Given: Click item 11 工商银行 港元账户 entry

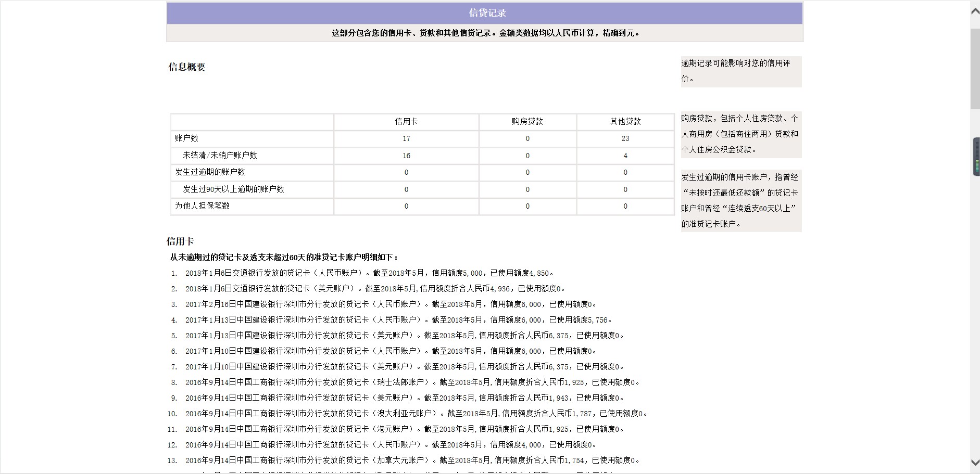Looking at the screenshot, I should 405,429.
